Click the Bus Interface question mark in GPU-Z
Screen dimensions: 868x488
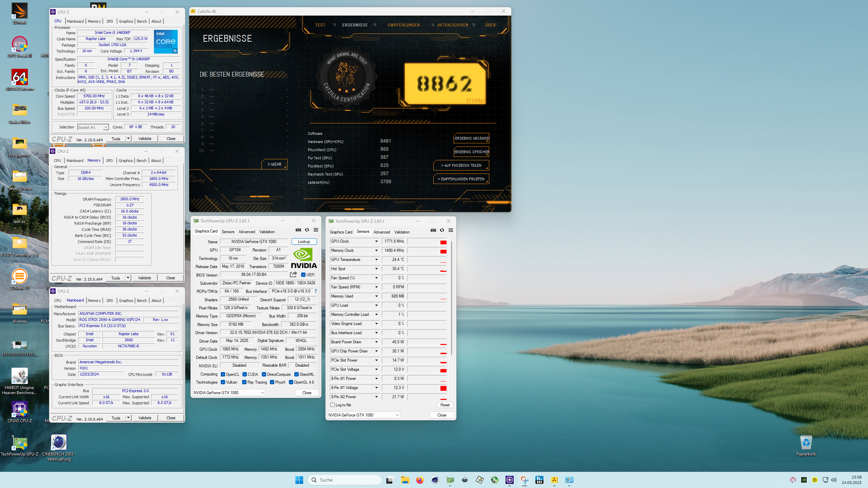316,291
